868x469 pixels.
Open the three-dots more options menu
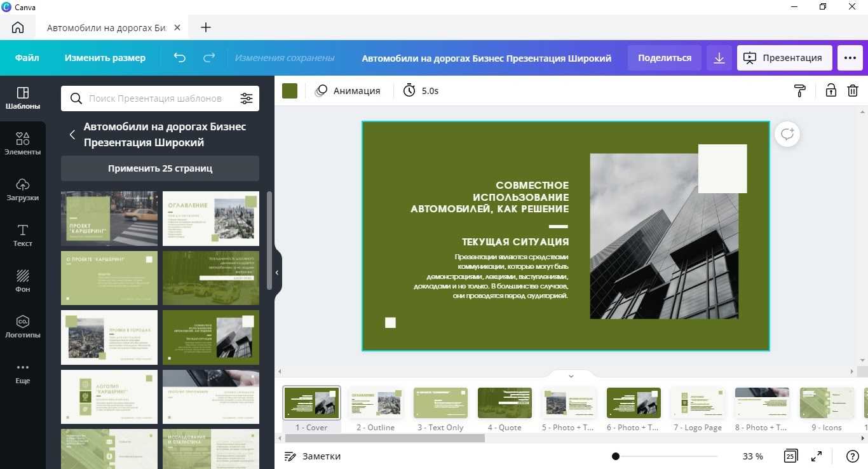(x=850, y=58)
